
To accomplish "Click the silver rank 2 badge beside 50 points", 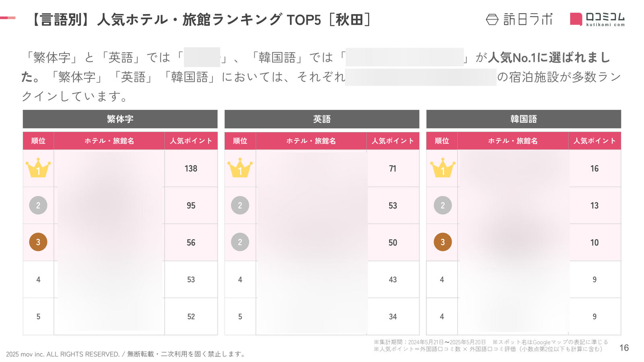I will pyautogui.click(x=240, y=242).
